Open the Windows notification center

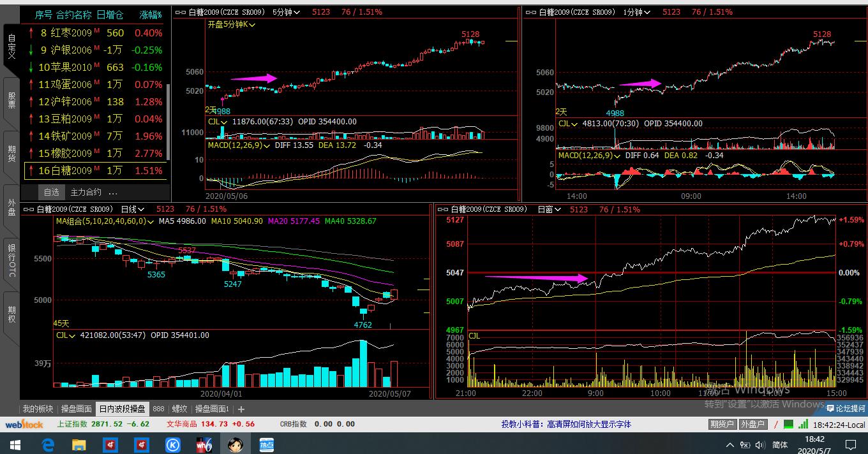click(x=851, y=444)
